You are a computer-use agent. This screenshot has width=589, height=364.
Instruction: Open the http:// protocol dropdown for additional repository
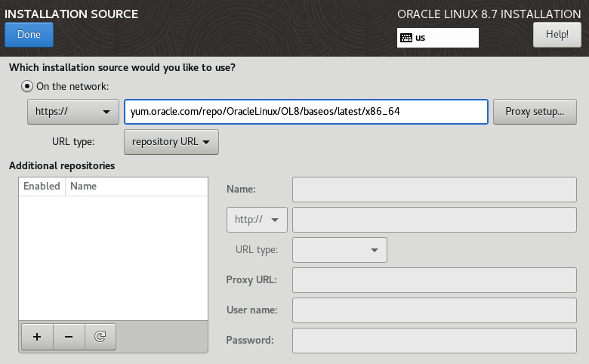click(x=257, y=220)
